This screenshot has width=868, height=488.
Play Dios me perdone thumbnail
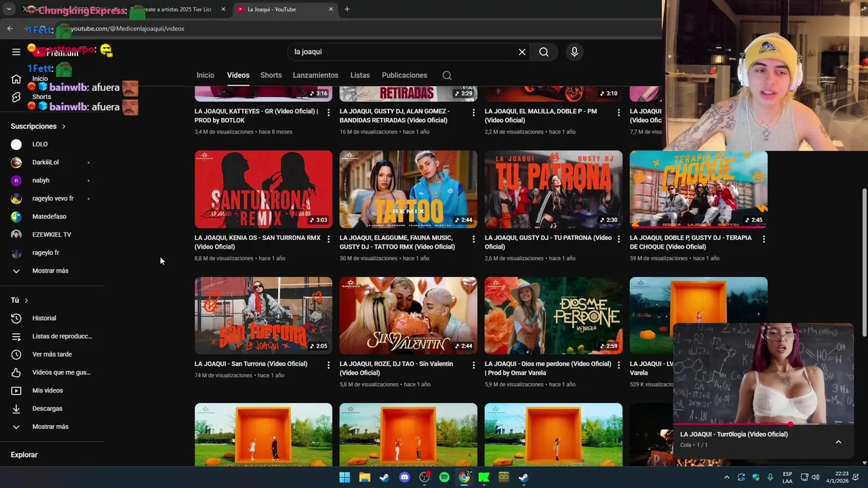[553, 316]
